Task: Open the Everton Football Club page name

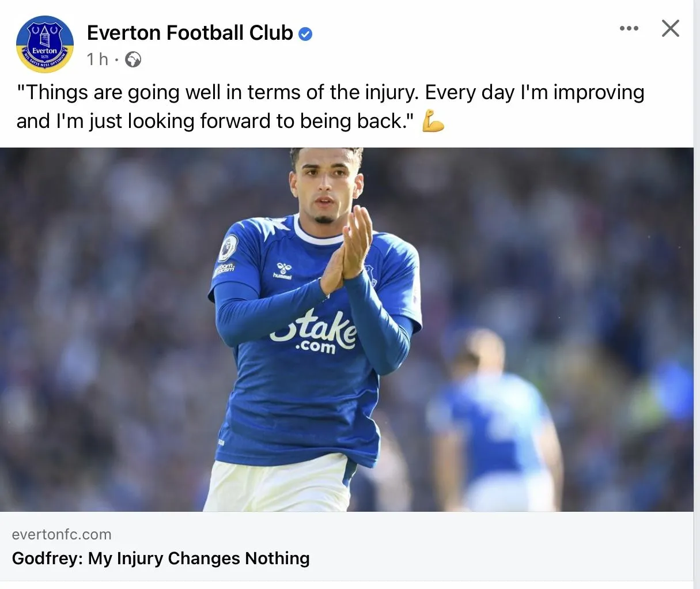Action: 190,33
